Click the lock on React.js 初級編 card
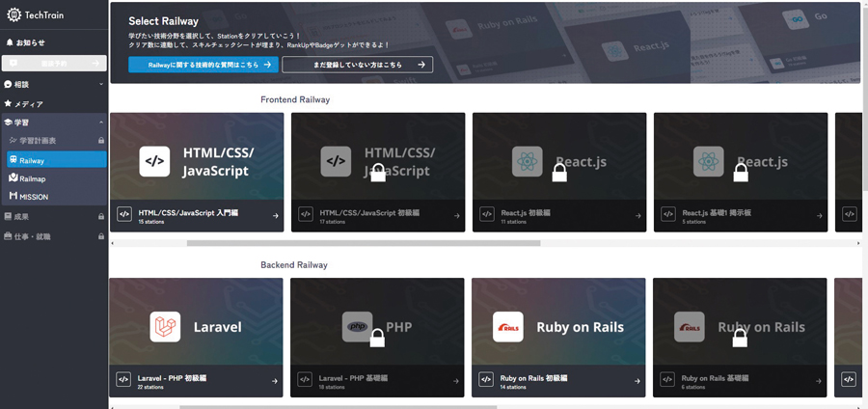Viewport: 868px width, 409px height. click(559, 172)
